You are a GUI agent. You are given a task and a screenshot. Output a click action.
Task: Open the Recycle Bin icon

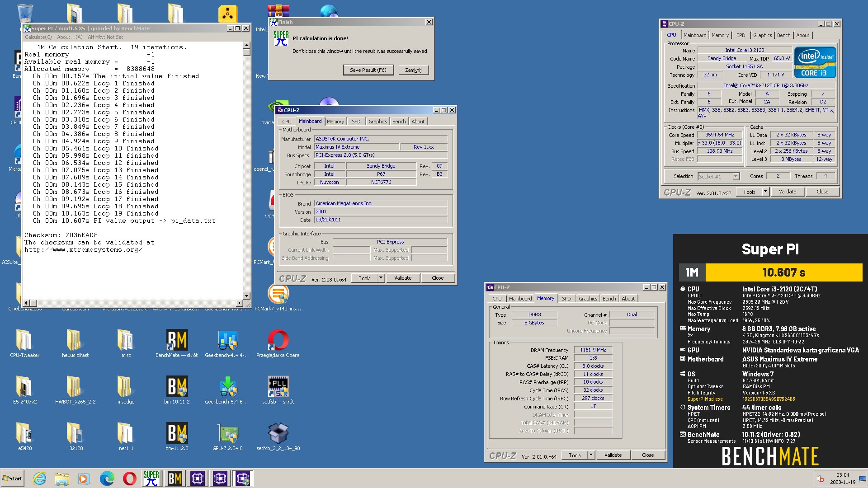[24, 13]
